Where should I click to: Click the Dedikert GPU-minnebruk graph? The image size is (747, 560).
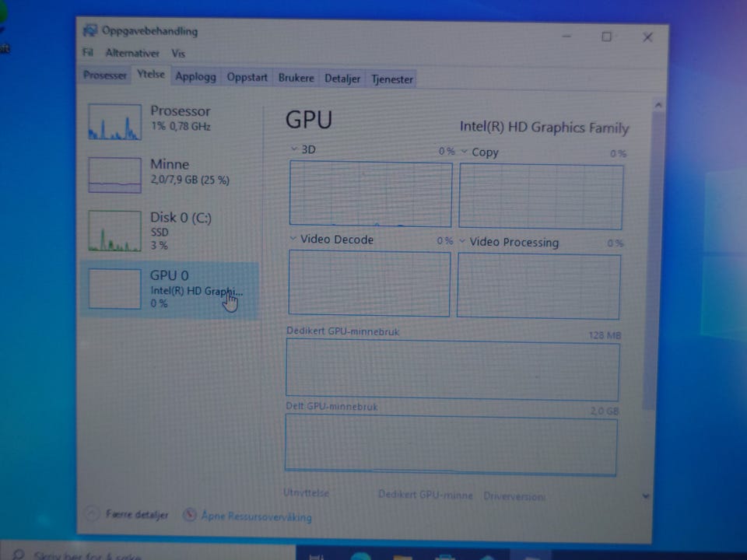(453, 370)
